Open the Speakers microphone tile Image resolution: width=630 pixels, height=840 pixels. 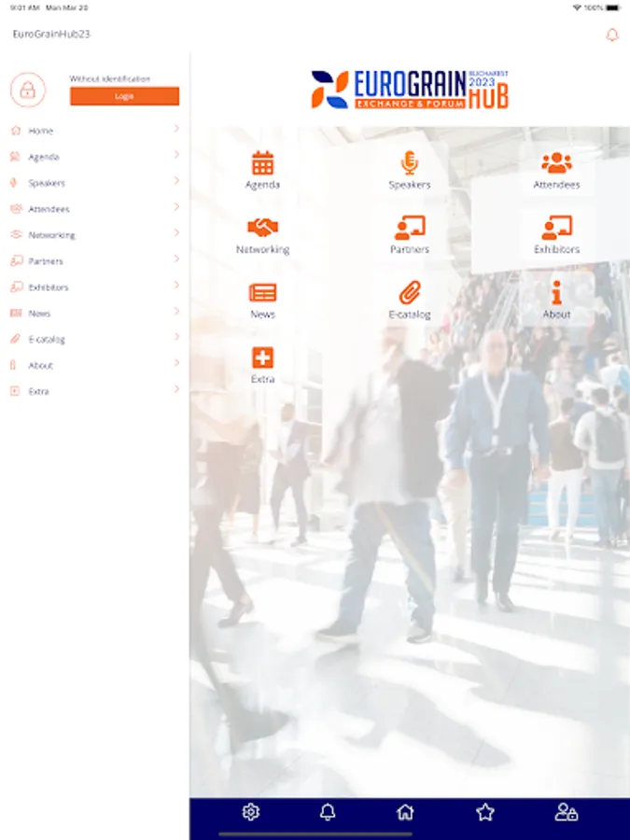[410, 170]
